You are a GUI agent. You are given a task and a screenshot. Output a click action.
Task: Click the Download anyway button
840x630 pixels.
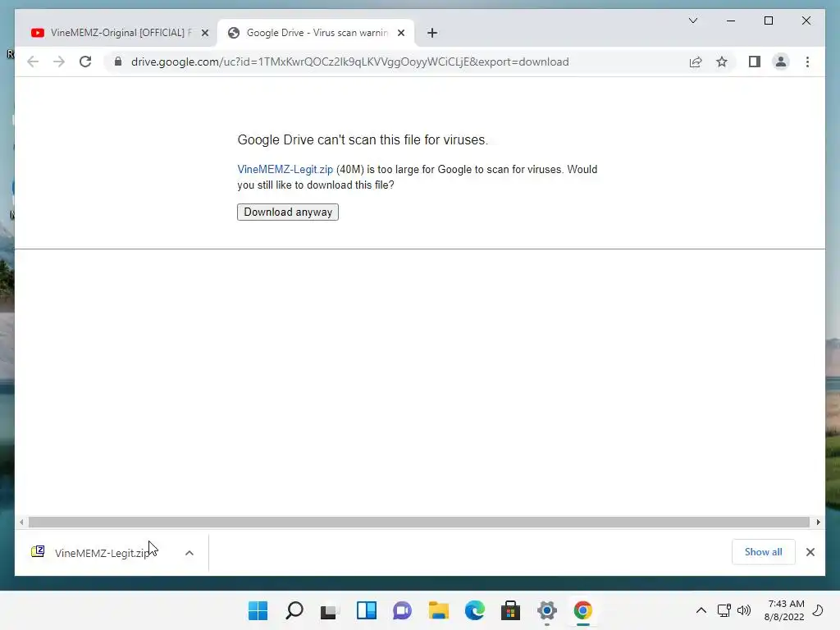click(x=288, y=212)
